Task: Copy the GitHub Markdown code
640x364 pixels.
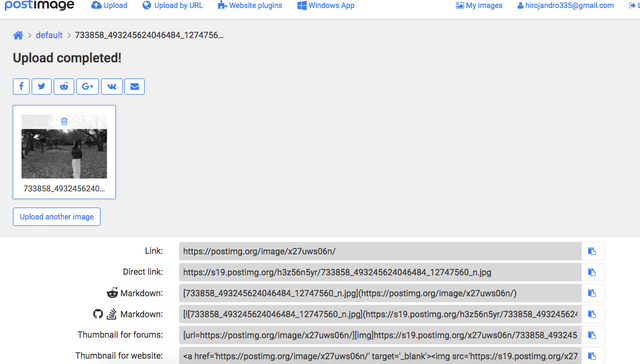Action: pos(592,314)
